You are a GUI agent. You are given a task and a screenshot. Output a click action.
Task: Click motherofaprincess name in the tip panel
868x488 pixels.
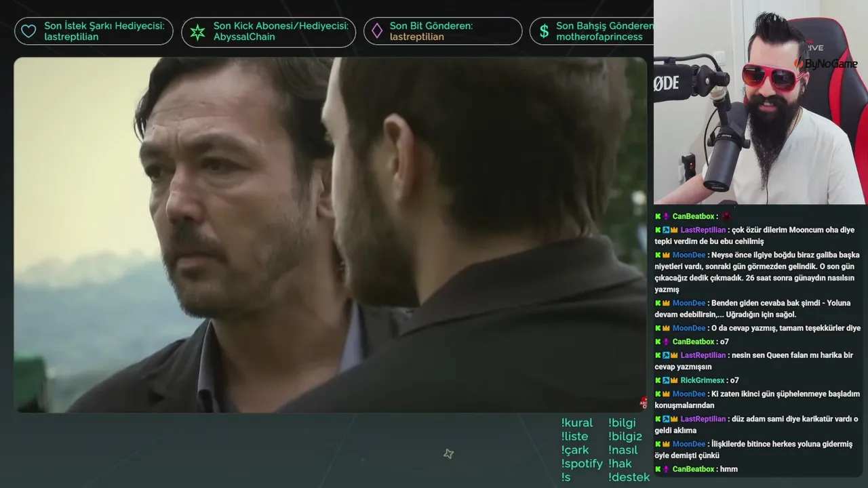click(x=599, y=37)
